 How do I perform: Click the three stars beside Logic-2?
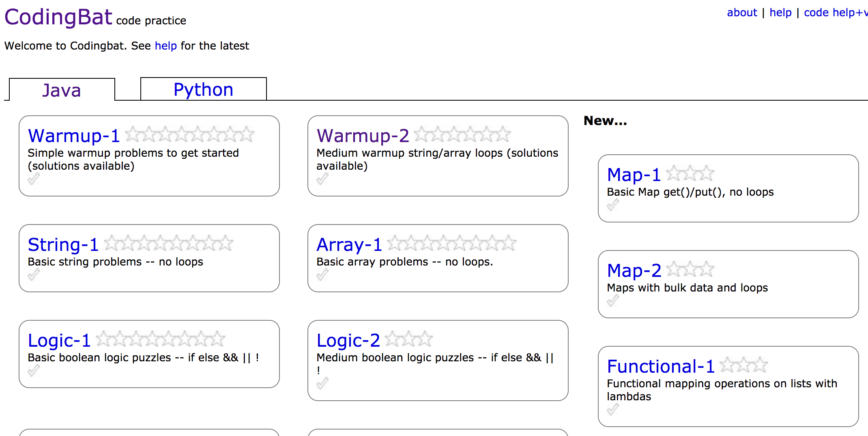tap(409, 339)
